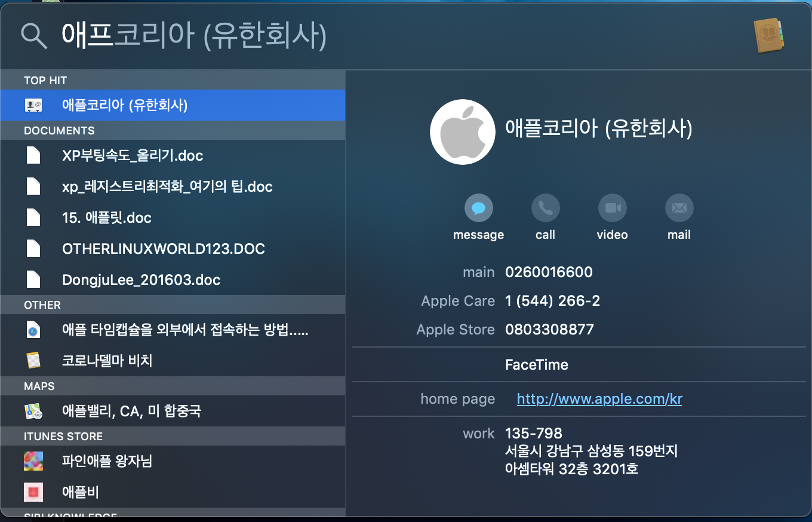This screenshot has height=522, width=812.
Task: Open xp_레지스트리최적화_여기의 팁.doc result
Action: point(173,186)
